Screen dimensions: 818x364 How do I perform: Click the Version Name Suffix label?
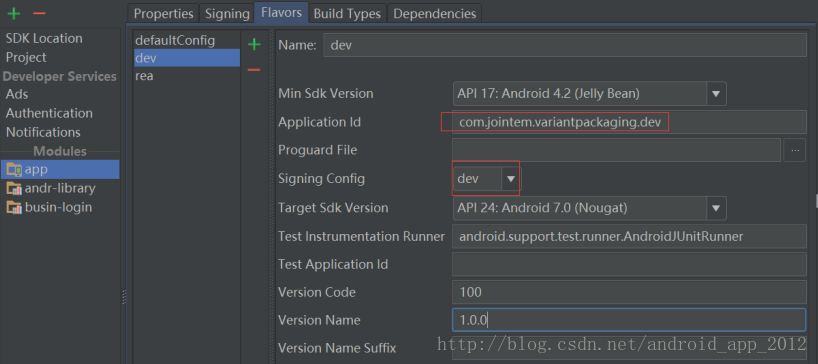pyautogui.click(x=337, y=348)
